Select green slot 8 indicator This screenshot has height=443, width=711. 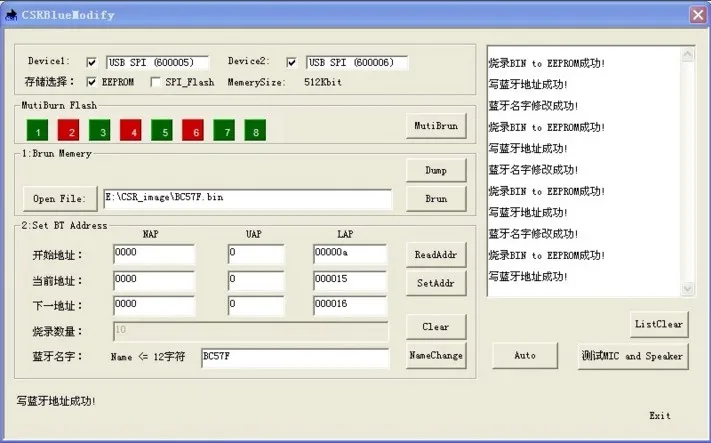coord(255,130)
